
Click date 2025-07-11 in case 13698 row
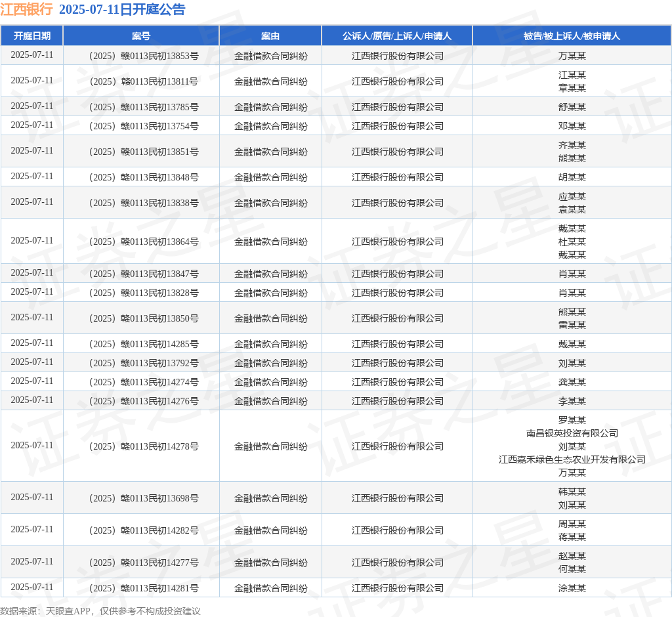[32, 498]
